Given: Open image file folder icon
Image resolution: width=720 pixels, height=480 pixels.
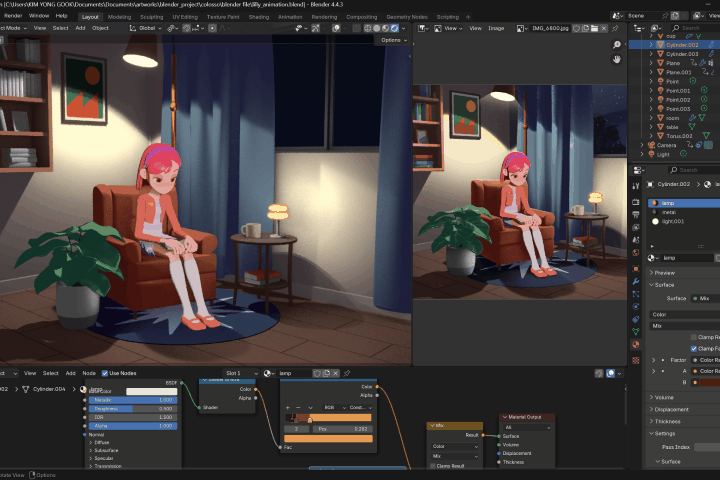Looking at the screenshot, I should tap(595, 28).
